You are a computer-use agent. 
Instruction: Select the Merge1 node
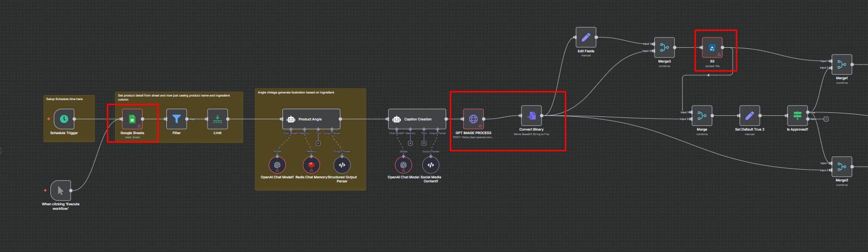(x=842, y=65)
